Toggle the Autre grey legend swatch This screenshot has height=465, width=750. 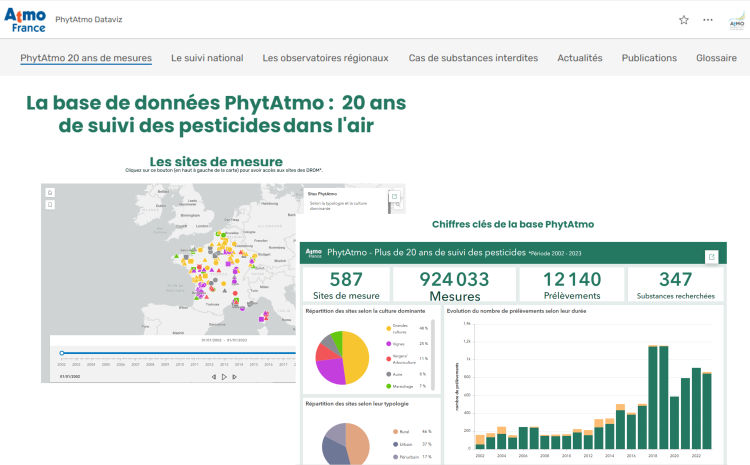[x=388, y=374]
